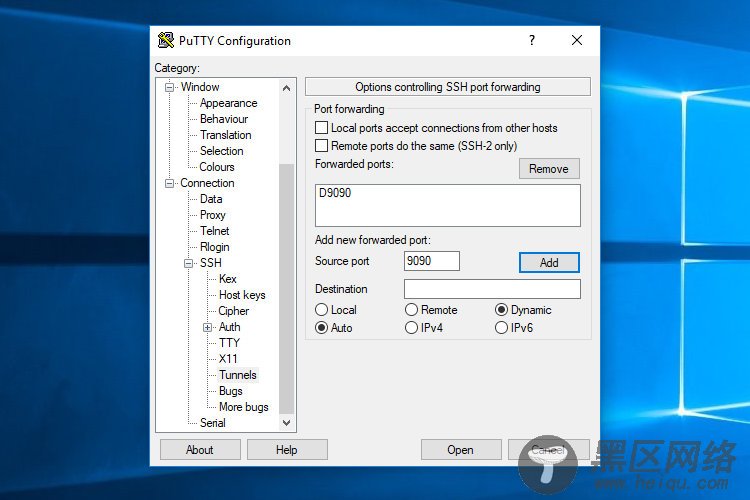Click the Destination input field
This screenshot has width=750, height=500.
(x=492, y=289)
